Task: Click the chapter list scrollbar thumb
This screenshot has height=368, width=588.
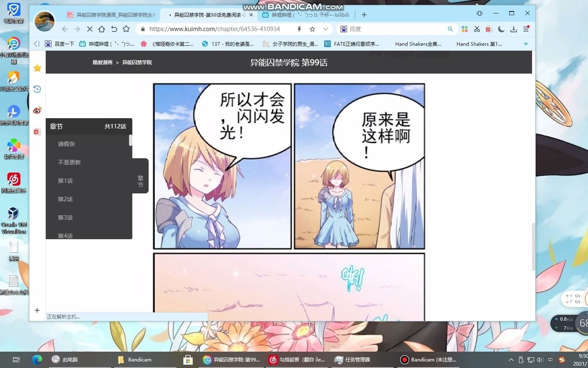Action: click(x=131, y=140)
